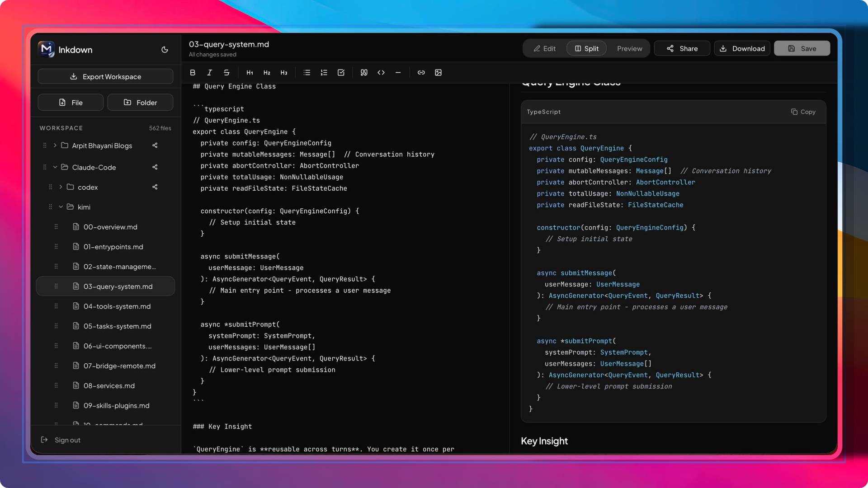Click the TypeScript code block language label
Viewport: 868px width, 488px height.
coord(543,112)
